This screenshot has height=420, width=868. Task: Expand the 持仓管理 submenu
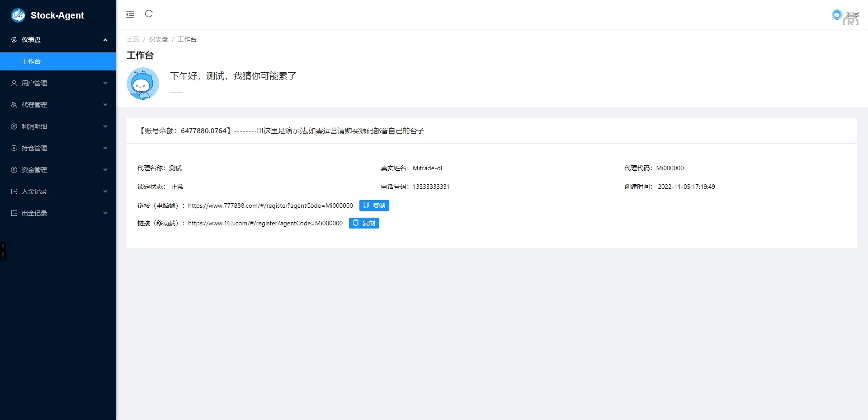tap(105, 148)
